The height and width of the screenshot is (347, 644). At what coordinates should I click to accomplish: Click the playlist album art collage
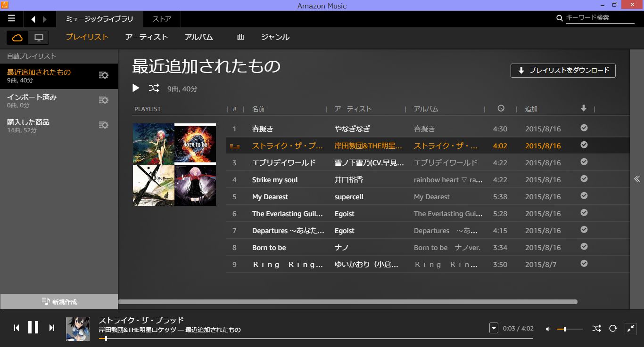click(174, 165)
